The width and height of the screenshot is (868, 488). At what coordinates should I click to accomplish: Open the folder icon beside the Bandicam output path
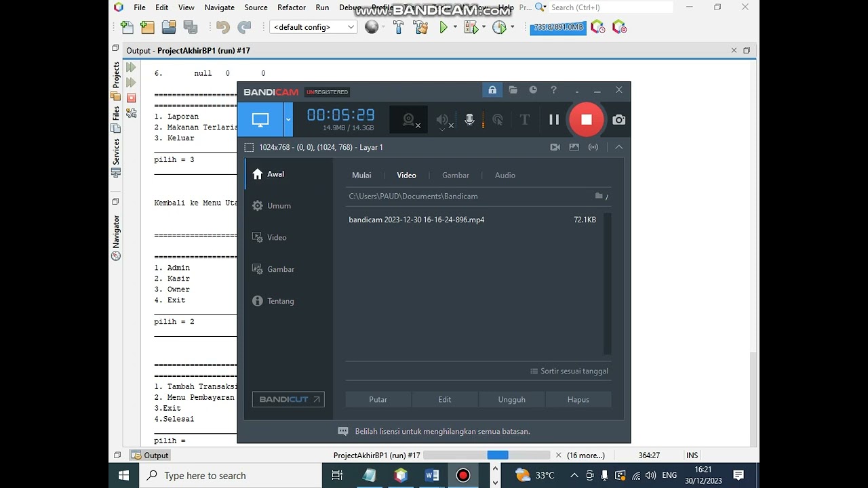[599, 196]
